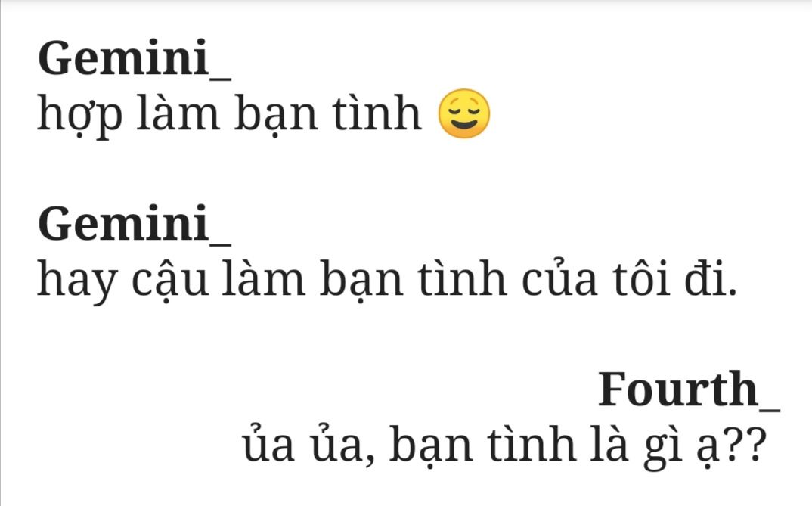Click the relieved smiling face emoji
The width and height of the screenshot is (812, 506).
463,113
